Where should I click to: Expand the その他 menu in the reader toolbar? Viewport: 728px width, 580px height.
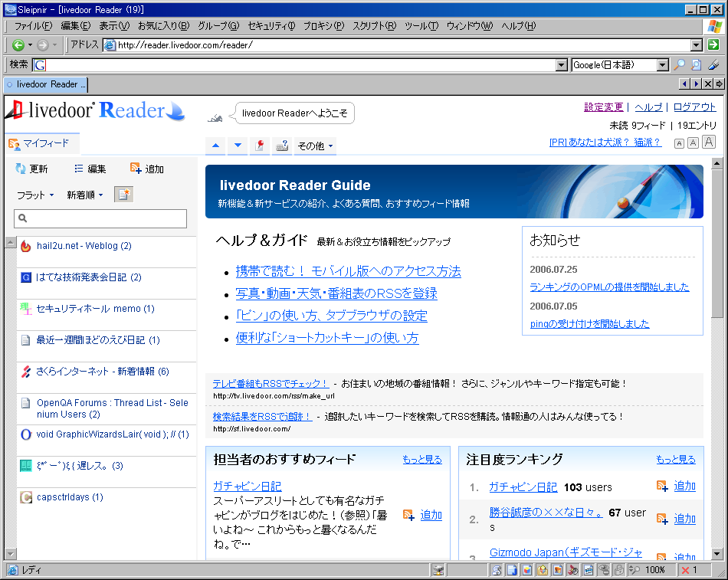(x=310, y=145)
